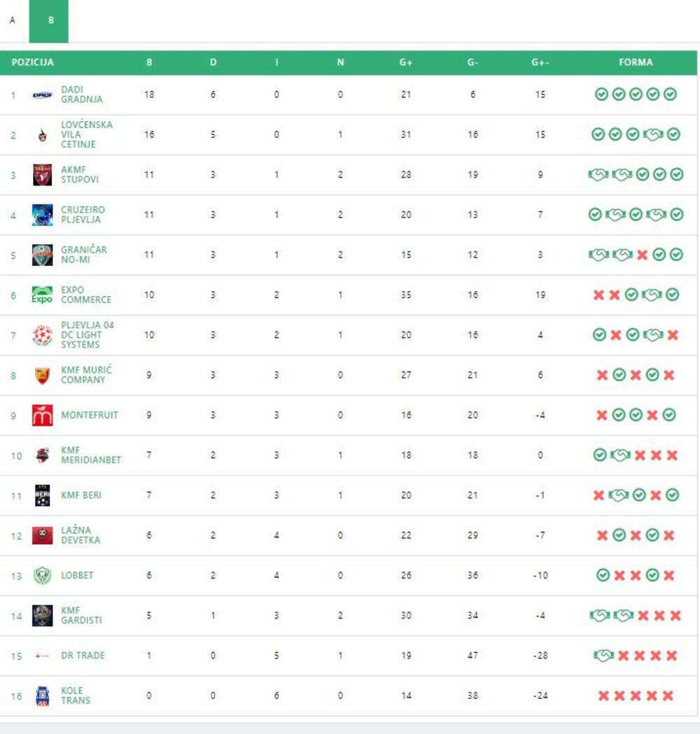Click the G+- column header
The width and height of the screenshot is (700, 734).
540,62
